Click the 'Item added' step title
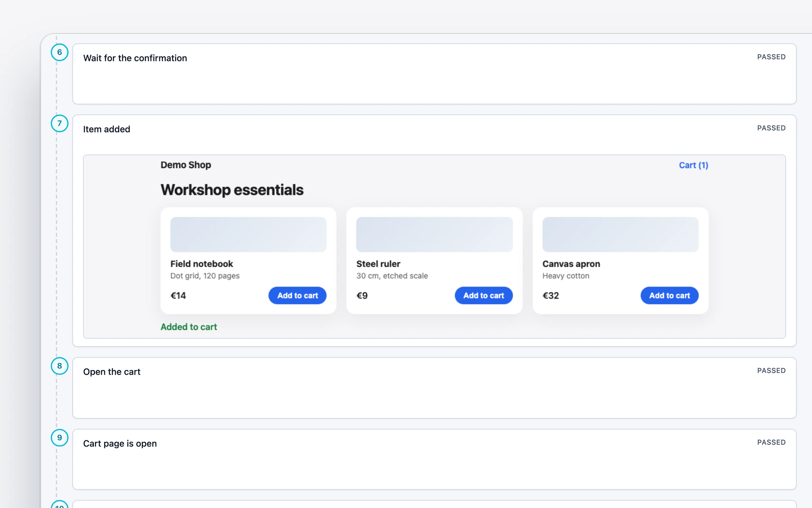This screenshot has width=812, height=508. (x=107, y=129)
